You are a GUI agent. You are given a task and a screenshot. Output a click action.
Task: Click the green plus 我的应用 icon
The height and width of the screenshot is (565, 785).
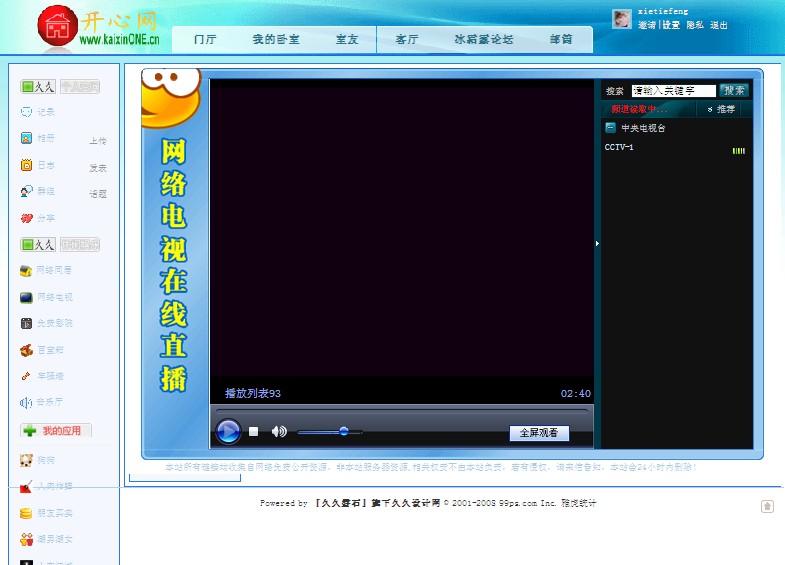pos(30,430)
